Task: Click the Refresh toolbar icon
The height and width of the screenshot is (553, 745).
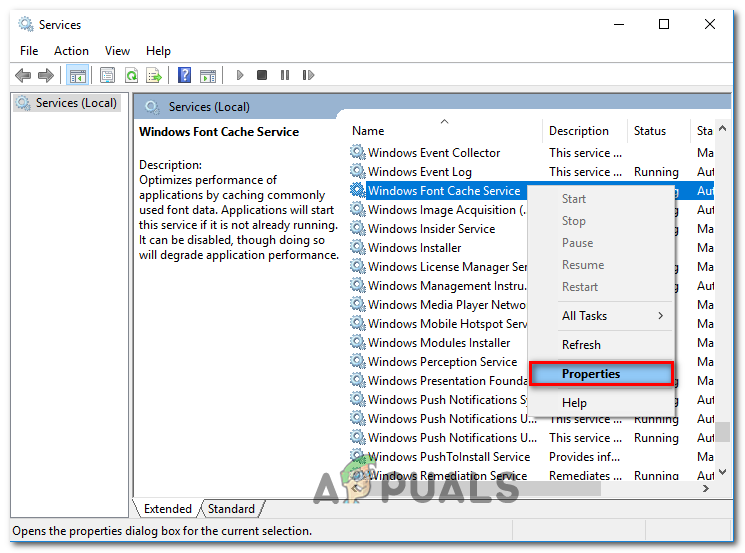Action: (132, 75)
